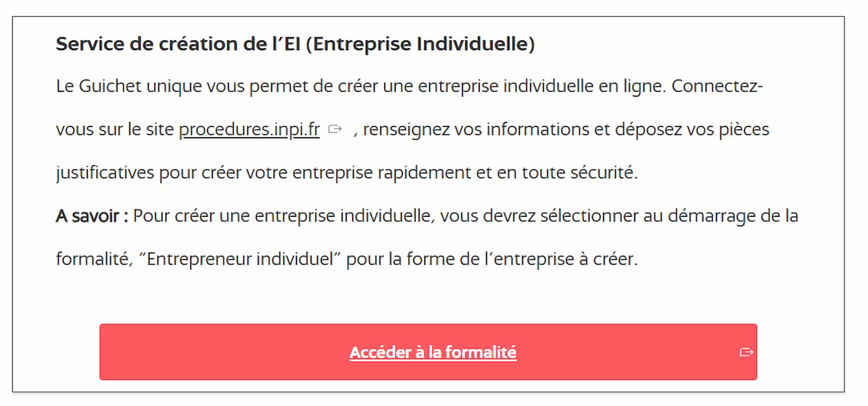The width and height of the screenshot is (868, 406).
Task: Open the procedures.inpi.fr link
Action: click(249, 130)
